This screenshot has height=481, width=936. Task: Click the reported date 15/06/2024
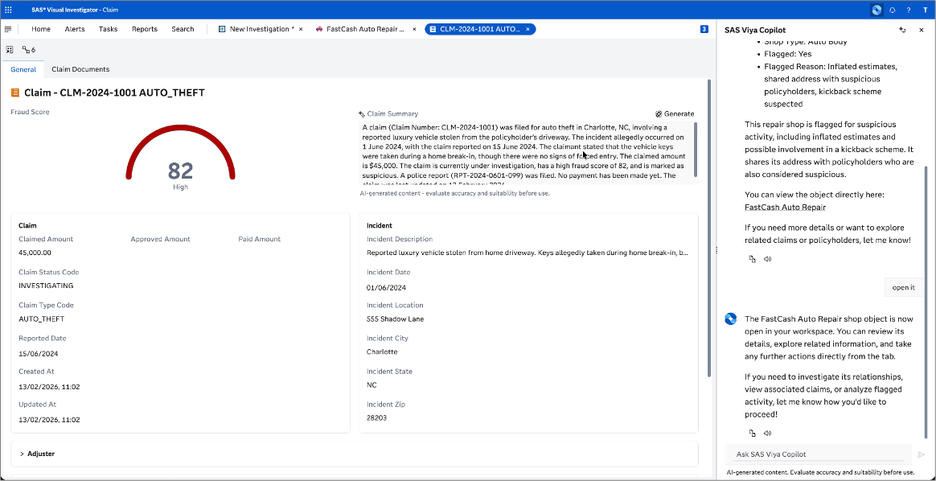[x=38, y=353]
